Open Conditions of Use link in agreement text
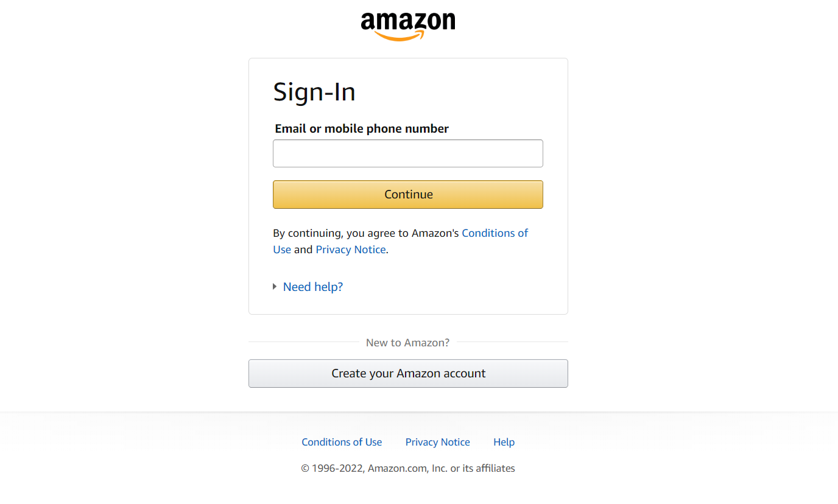Image resolution: width=838 pixels, height=504 pixels. [495, 233]
